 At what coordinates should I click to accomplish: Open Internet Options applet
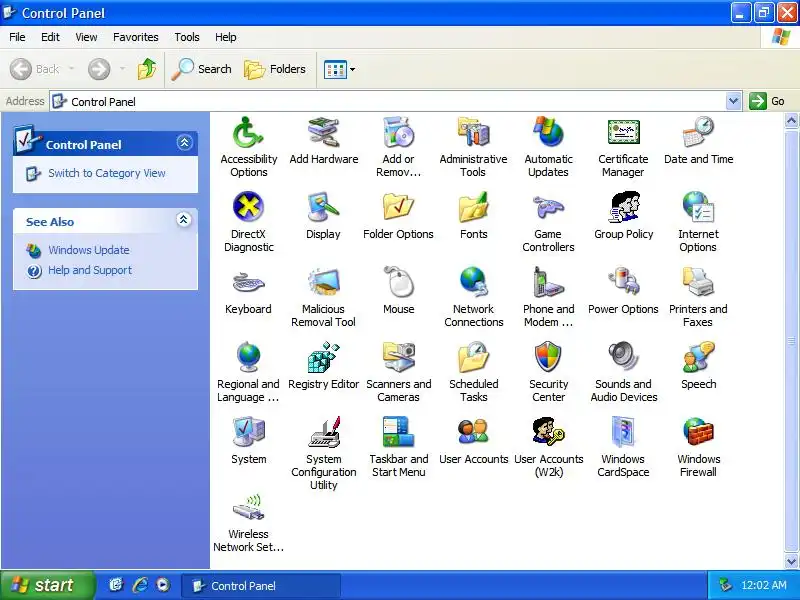(x=698, y=208)
